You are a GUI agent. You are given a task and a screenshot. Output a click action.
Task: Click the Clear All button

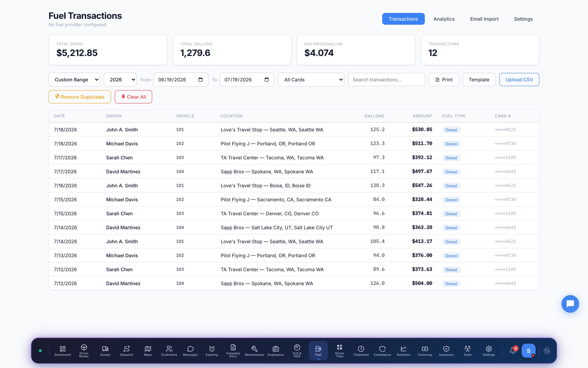pos(133,97)
